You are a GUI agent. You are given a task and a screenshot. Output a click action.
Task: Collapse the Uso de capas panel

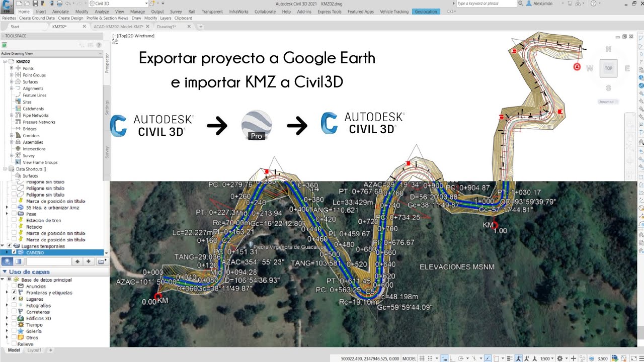tap(4, 272)
